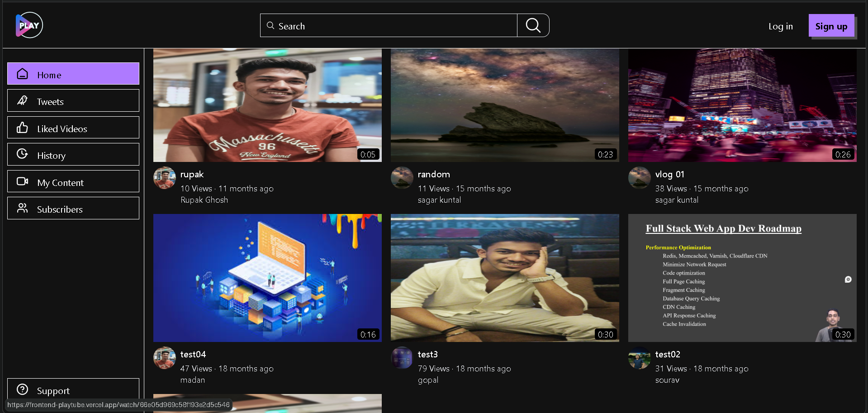Click the Log in link

[x=780, y=26]
